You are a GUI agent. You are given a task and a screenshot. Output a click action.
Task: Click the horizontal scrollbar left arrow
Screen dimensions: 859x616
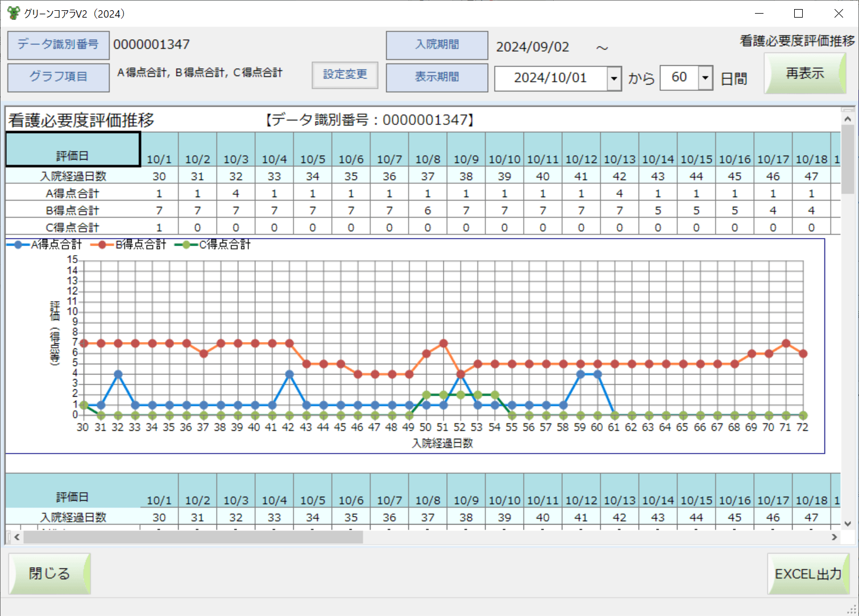(17, 537)
